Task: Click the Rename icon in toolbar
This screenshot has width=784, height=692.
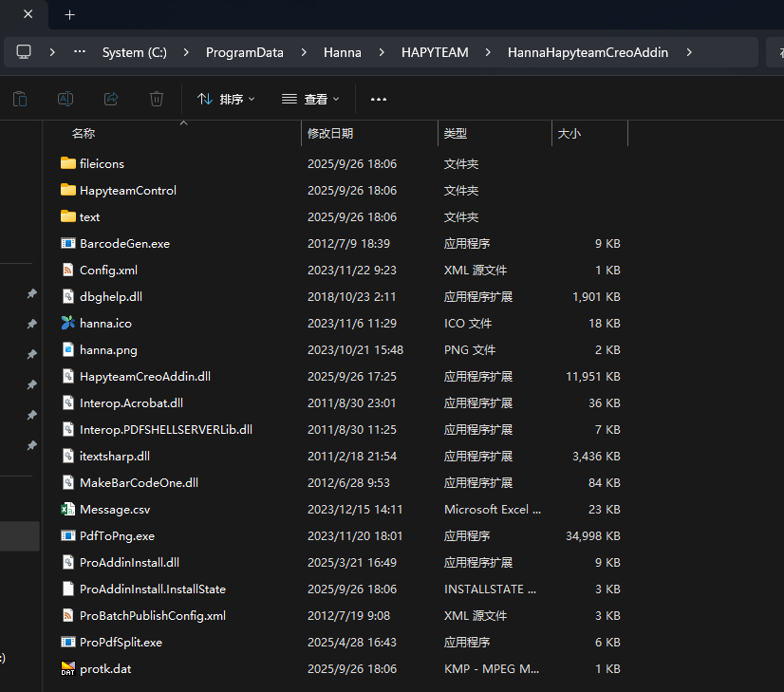Action: click(65, 99)
